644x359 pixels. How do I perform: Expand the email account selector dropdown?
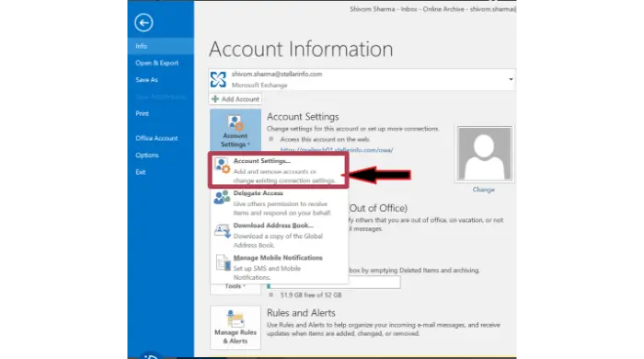(x=511, y=79)
